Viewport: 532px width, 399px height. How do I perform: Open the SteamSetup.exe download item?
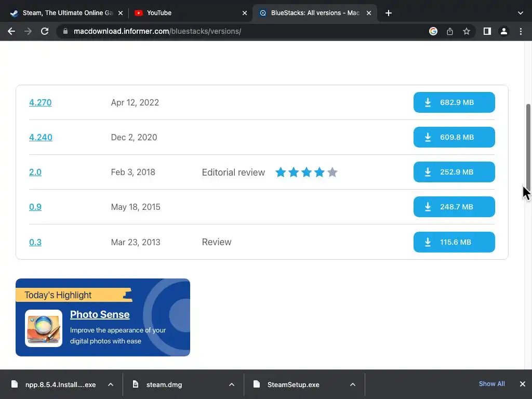coord(287,384)
